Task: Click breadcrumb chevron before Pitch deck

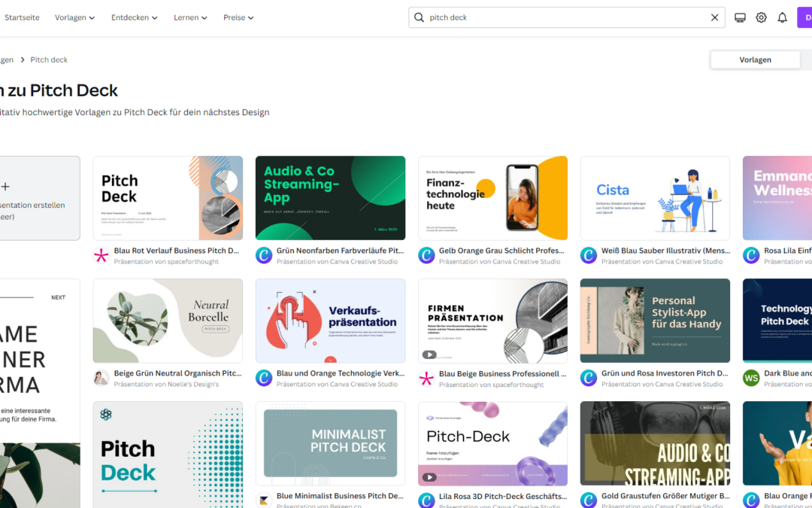Action: click(x=23, y=59)
